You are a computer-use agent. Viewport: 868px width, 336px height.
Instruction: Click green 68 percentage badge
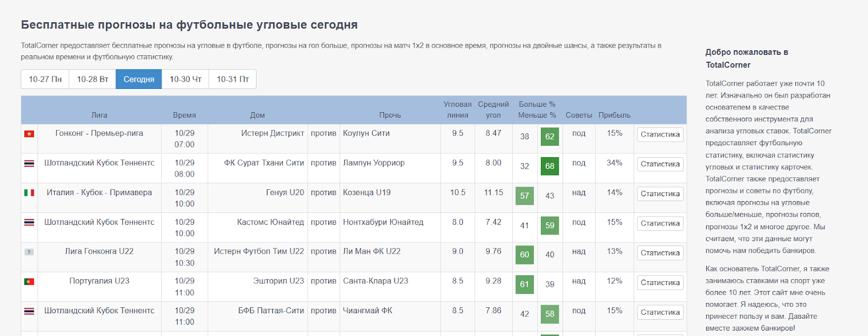550,166
